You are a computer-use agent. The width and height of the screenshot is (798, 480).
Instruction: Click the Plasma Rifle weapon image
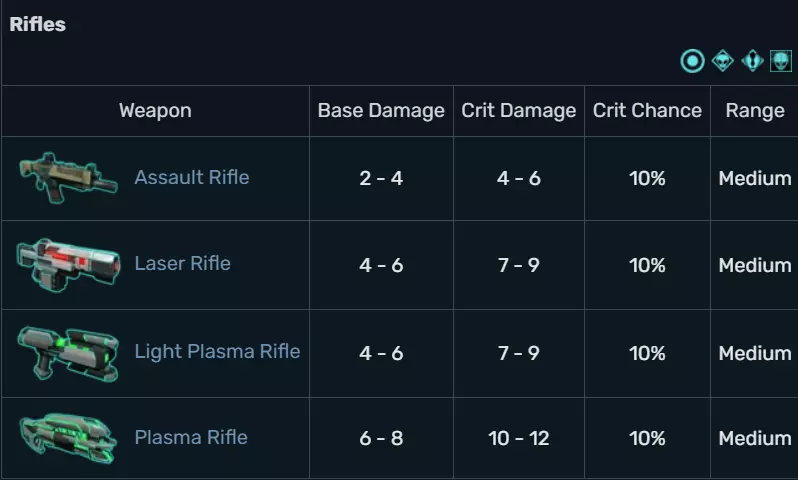coord(67,438)
